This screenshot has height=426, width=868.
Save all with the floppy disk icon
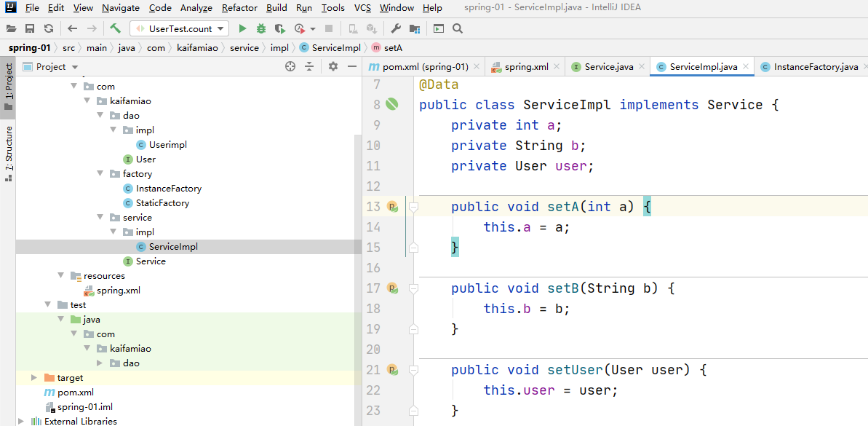(30, 28)
